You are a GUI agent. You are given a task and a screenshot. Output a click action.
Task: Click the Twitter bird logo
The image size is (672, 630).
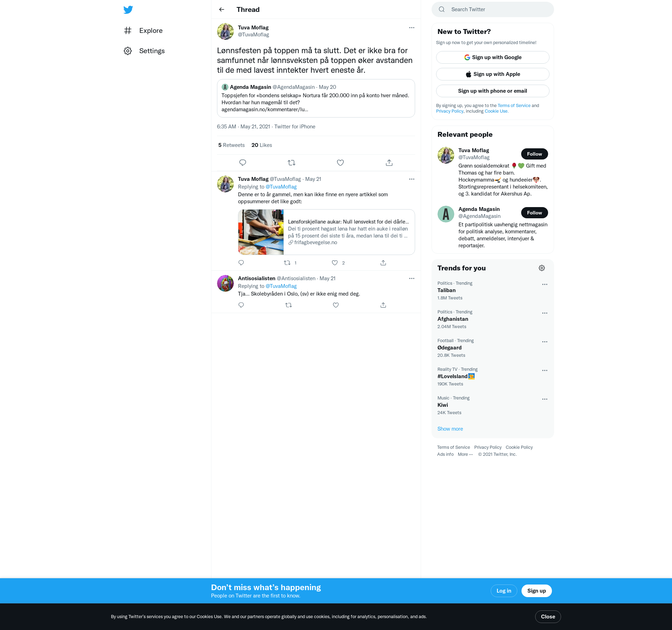[x=128, y=10]
